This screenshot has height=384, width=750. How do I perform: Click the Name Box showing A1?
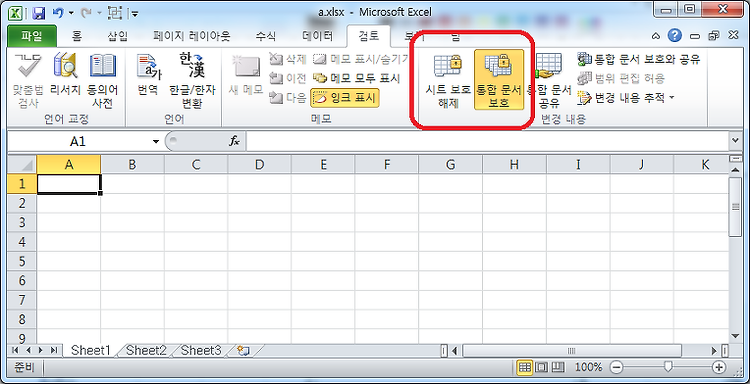[x=78, y=142]
